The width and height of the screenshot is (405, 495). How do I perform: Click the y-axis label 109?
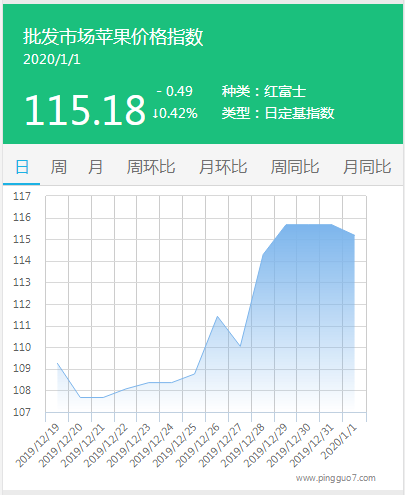[x=22, y=368]
